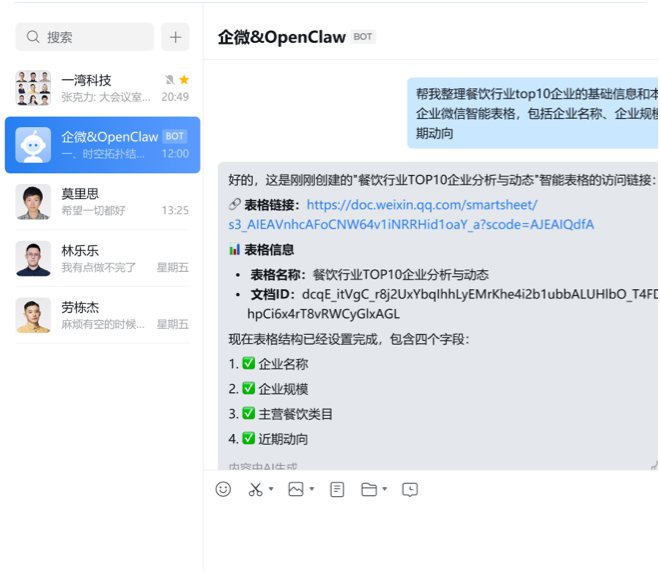This screenshot has height=572, width=660.
Task: Click 林乐乐's profile photo
Action: coord(33,258)
